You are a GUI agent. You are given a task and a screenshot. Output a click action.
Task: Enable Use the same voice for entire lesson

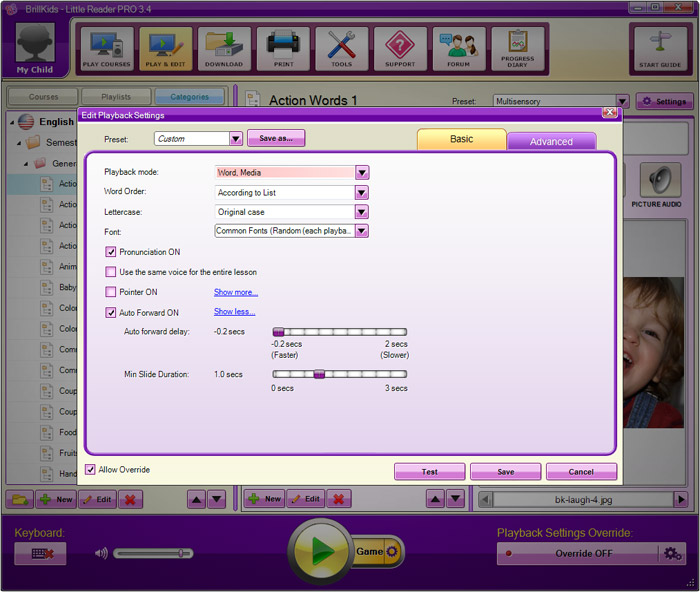(x=110, y=272)
